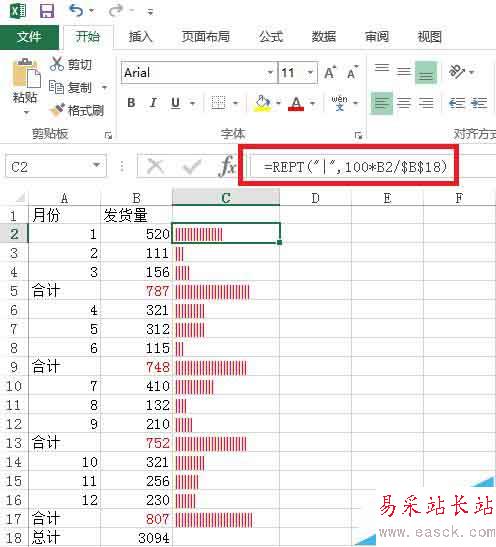Click the align right icon
Screen dimensions: 496x547
coord(426,103)
